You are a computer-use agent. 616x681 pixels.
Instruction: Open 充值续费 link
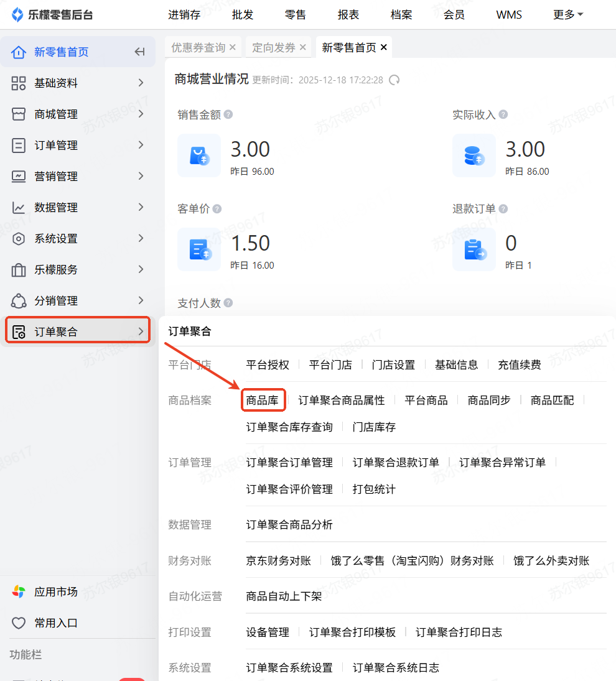click(520, 364)
